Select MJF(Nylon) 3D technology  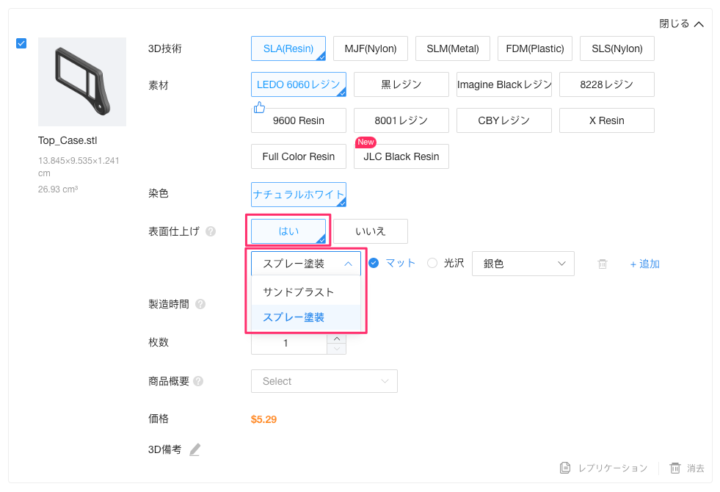click(370, 48)
